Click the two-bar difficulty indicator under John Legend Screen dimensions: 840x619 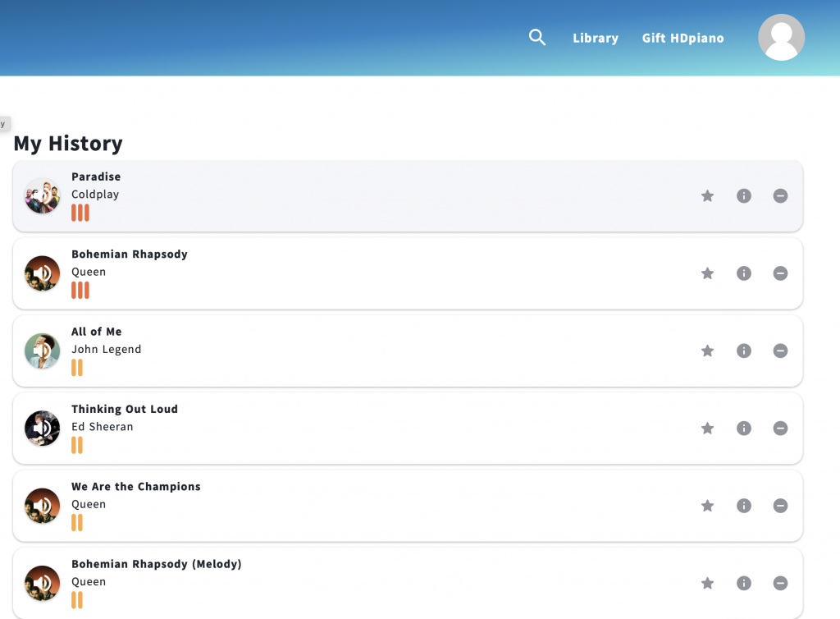[77, 368]
